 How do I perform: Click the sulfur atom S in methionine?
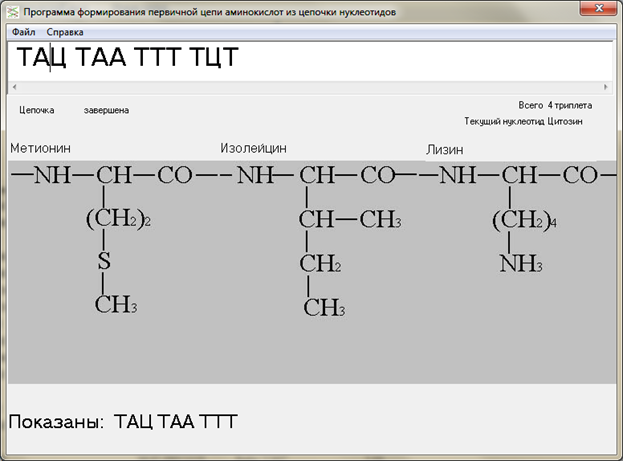[103, 263]
